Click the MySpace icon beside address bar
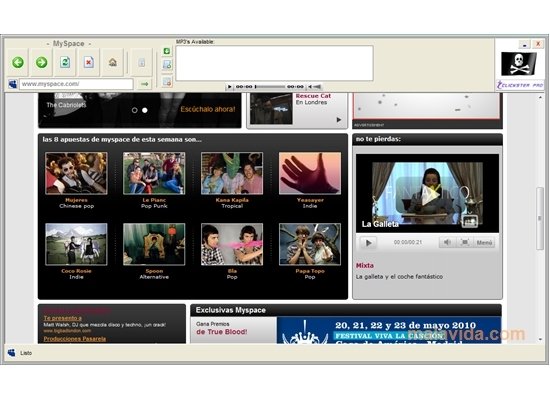The width and height of the screenshot is (550, 400). [13, 84]
